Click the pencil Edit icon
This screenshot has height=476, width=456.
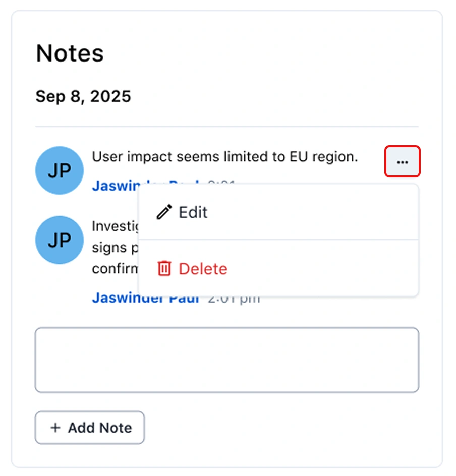tap(163, 212)
